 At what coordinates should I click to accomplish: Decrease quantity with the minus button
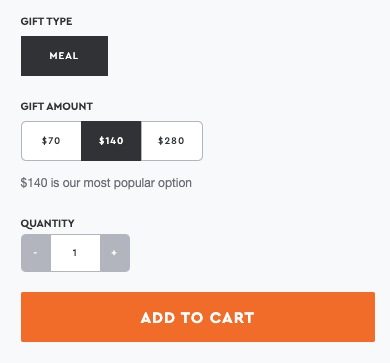36,253
